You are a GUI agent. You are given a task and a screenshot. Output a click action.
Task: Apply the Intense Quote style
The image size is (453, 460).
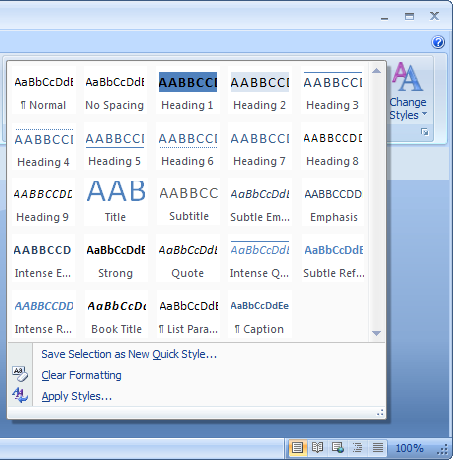click(260, 258)
